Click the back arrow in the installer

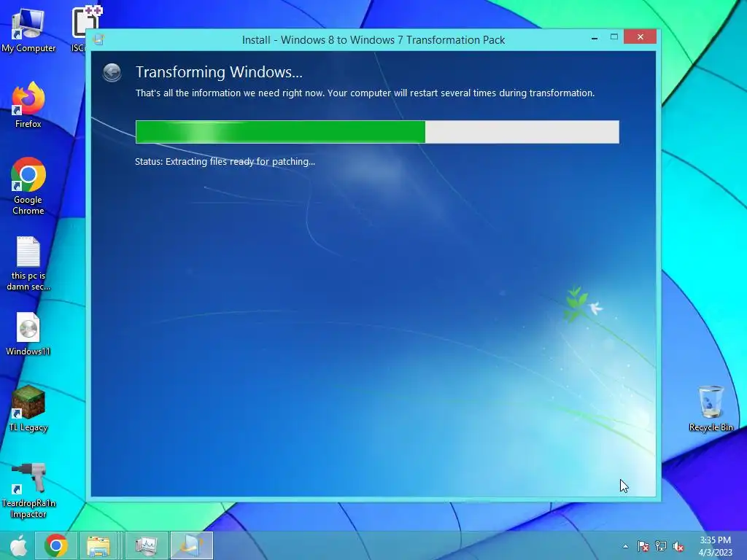pos(112,72)
